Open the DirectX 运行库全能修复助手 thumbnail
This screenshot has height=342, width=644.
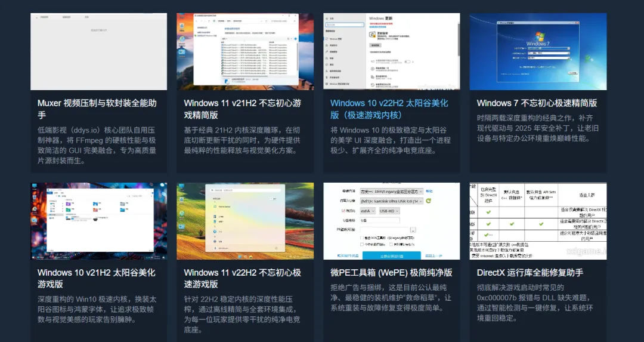point(538,221)
